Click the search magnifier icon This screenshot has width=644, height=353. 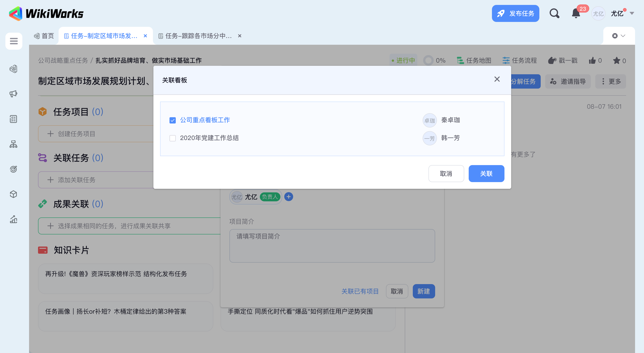tap(554, 13)
